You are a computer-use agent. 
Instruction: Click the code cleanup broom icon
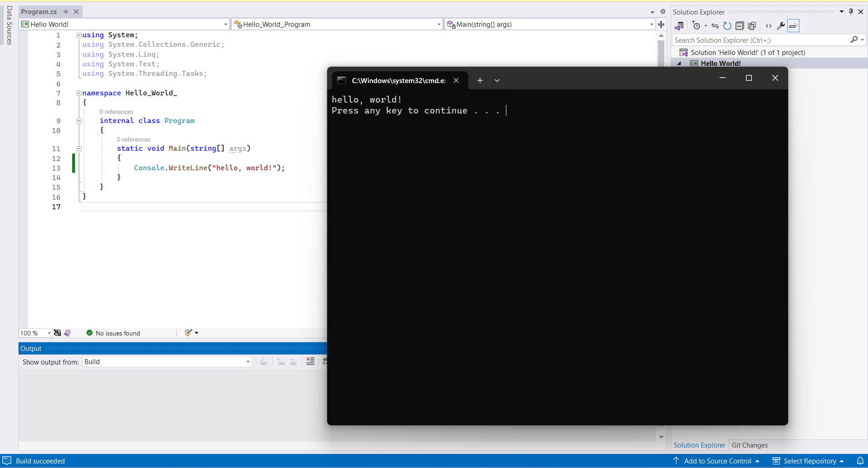[x=188, y=333]
